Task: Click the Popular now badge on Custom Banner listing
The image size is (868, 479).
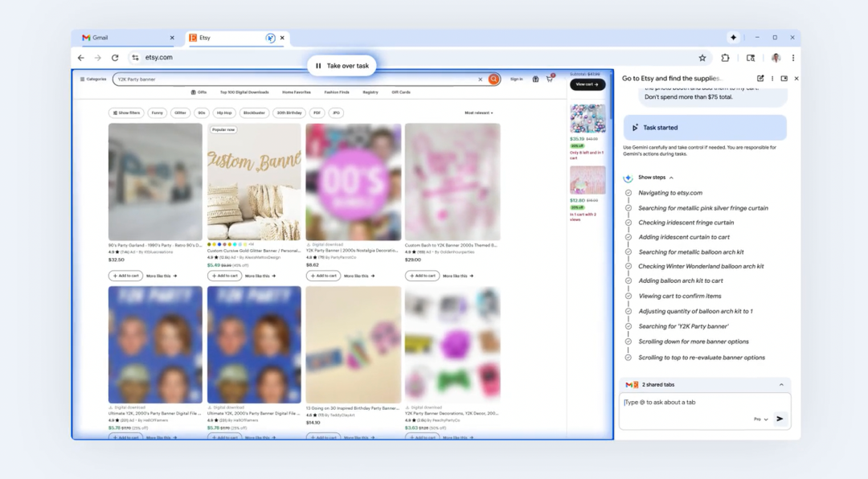Action: pos(223,129)
